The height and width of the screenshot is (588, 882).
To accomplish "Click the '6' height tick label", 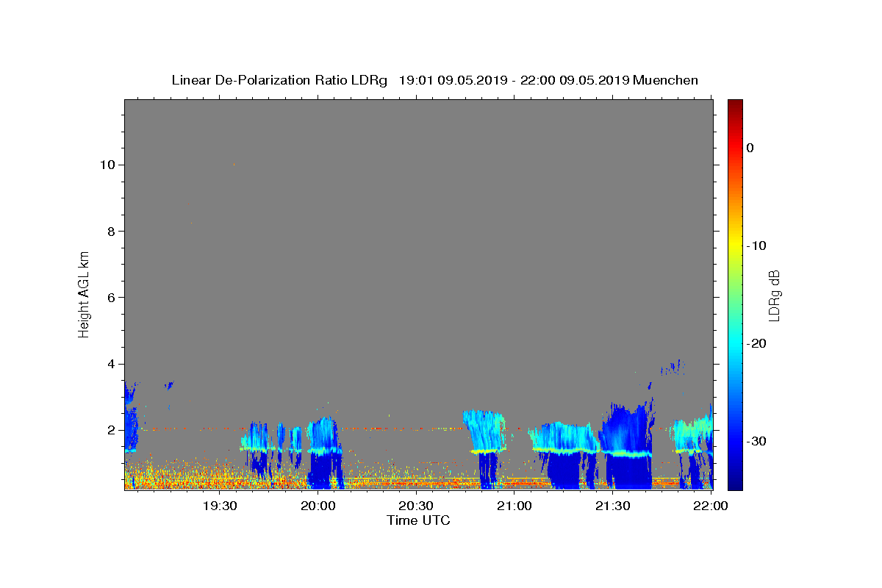I will click(x=112, y=297).
